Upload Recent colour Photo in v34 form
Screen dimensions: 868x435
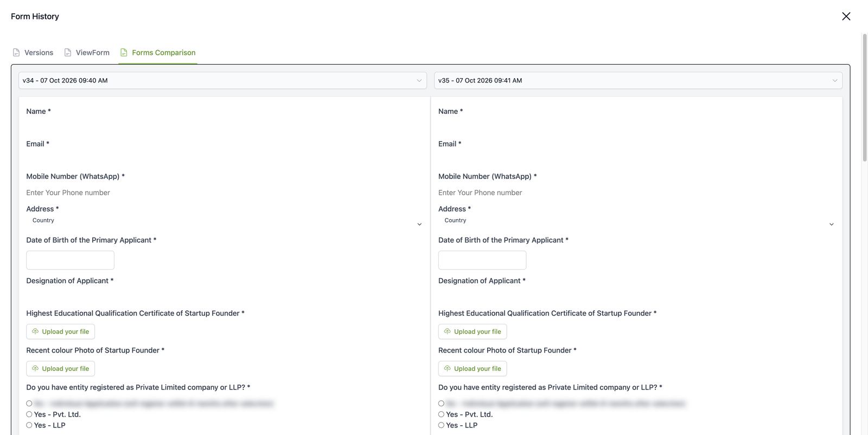coord(60,369)
